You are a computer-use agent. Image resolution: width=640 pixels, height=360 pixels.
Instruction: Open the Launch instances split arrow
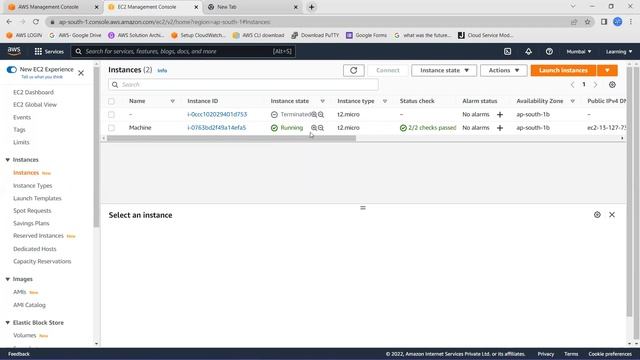pos(607,70)
